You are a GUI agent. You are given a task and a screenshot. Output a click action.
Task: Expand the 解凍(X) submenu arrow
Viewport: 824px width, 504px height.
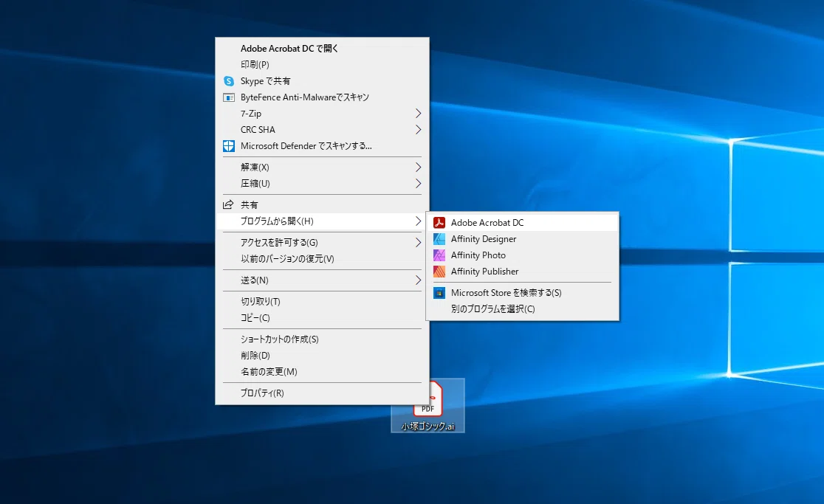419,168
